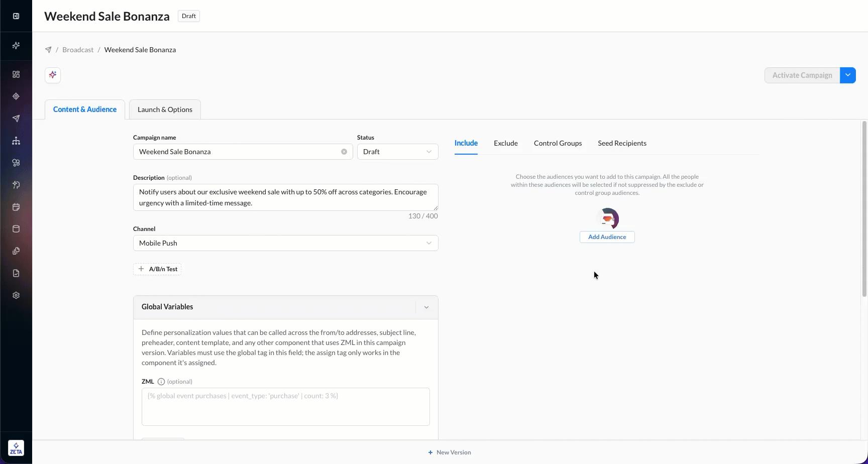
Task: Click the Add Audience button
Action: point(607,237)
